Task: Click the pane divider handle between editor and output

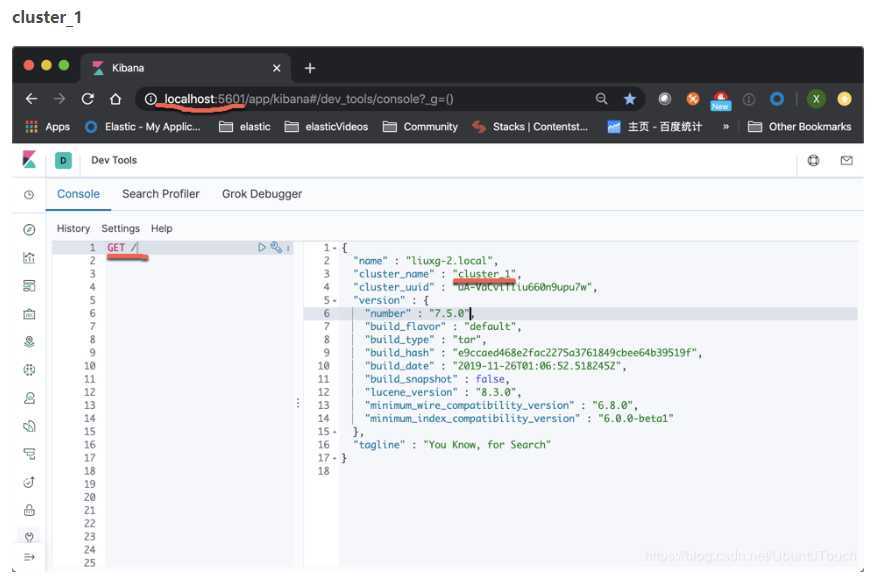Action: [x=298, y=403]
